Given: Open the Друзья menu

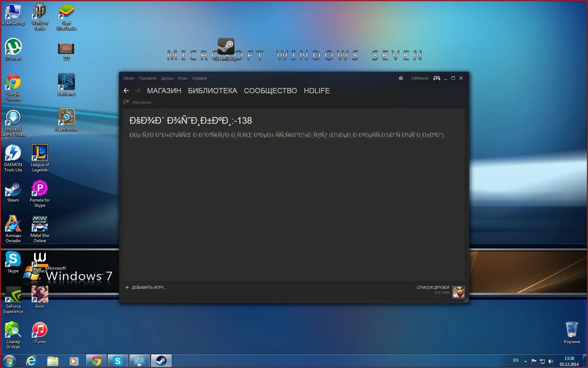Looking at the screenshot, I should 167,78.
